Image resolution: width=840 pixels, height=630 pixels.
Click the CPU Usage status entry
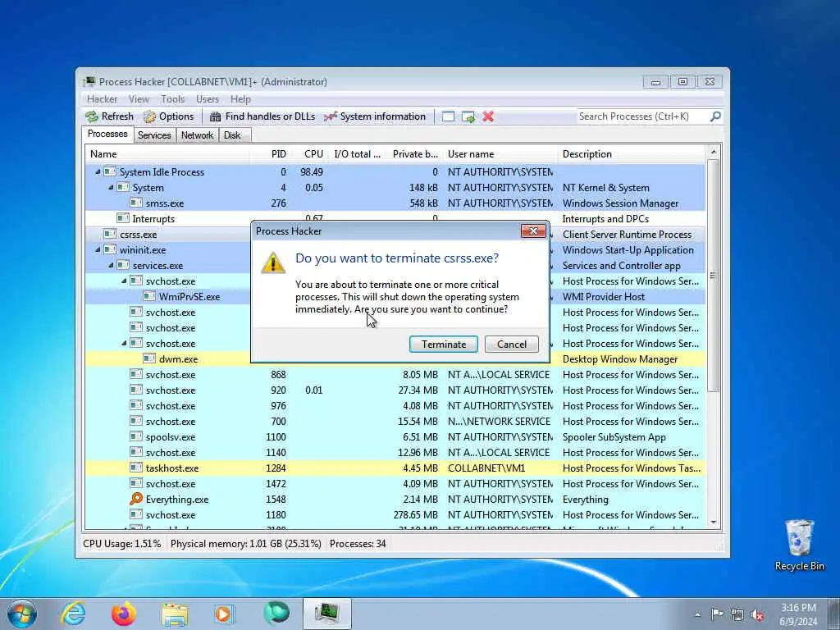point(121,544)
